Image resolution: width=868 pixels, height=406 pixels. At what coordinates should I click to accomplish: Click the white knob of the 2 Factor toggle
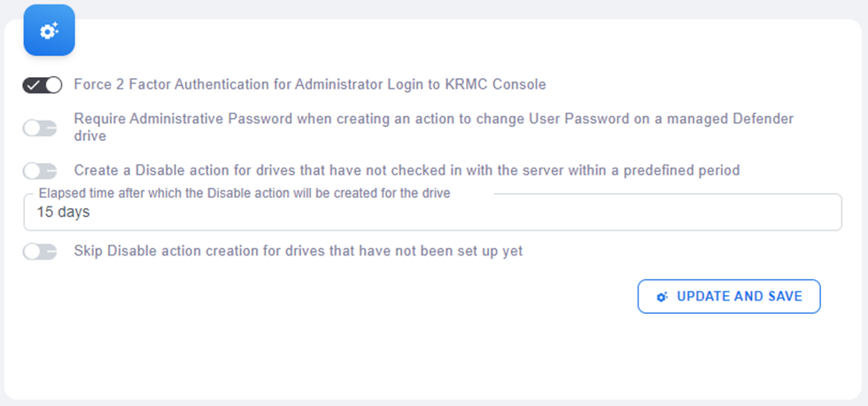pos(53,85)
